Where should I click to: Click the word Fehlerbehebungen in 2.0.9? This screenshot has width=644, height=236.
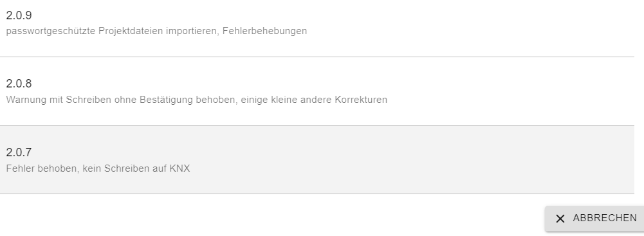pyautogui.click(x=265, y=32)
